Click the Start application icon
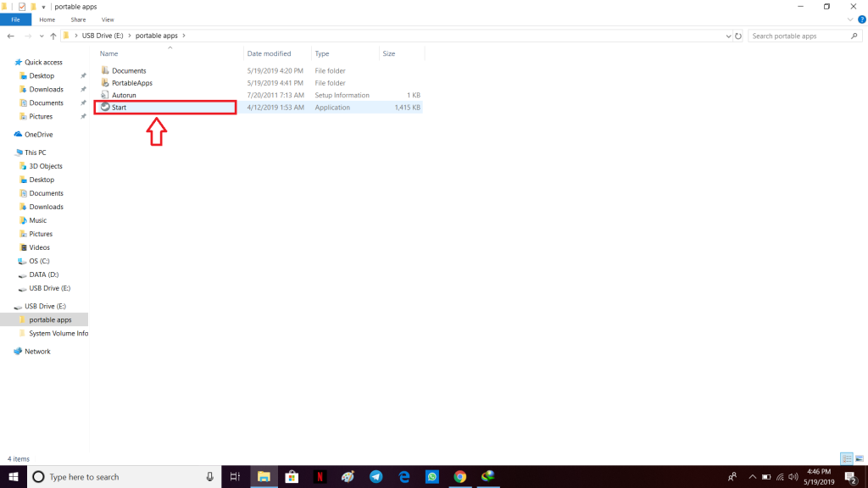The image size is (868, 488). coord(105,107)
